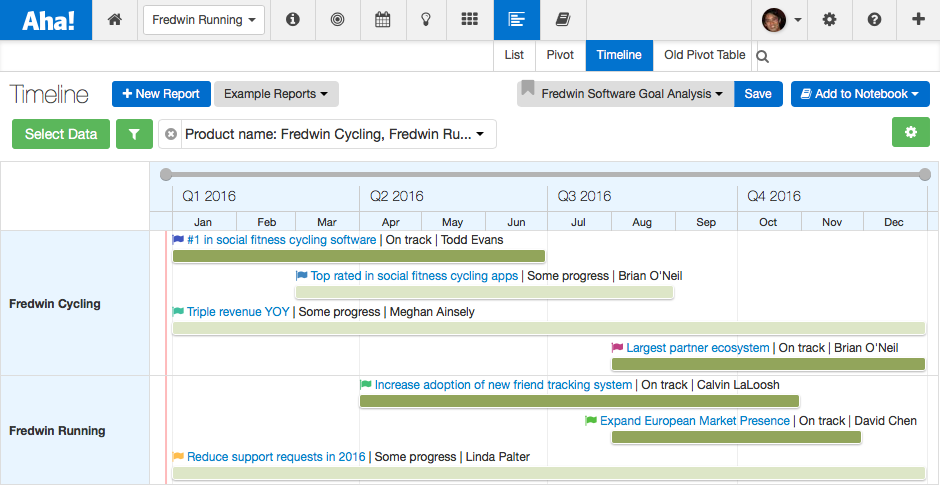Viewport: 940px width, 500px height.
Task: Open the notebooks book icon
Action: point(562,20)
